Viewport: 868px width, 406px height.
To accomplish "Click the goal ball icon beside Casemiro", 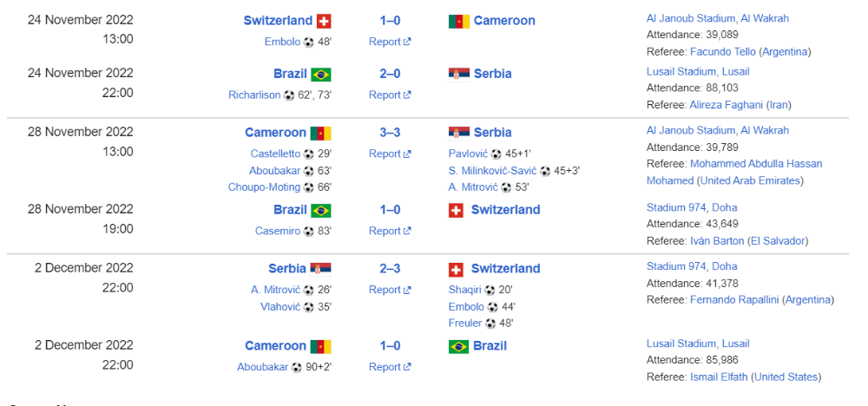I will 309,232.
